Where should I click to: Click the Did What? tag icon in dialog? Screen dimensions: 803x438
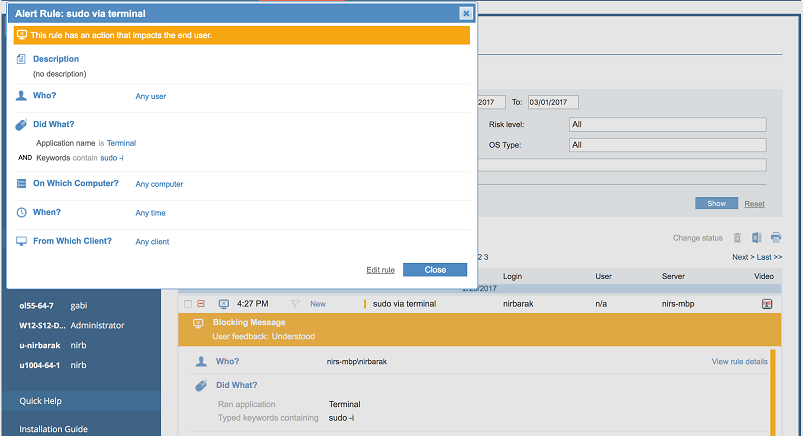[22, 125]
